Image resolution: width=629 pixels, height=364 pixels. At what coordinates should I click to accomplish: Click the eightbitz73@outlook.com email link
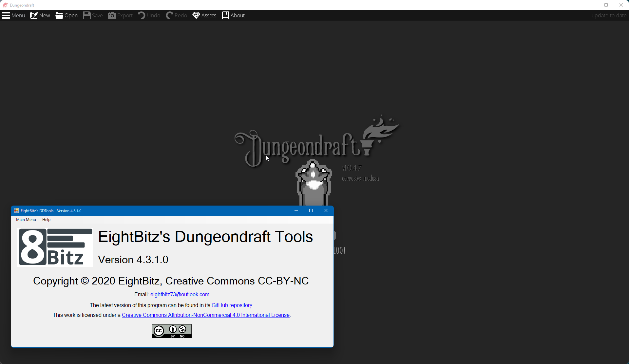click(180, 295)
